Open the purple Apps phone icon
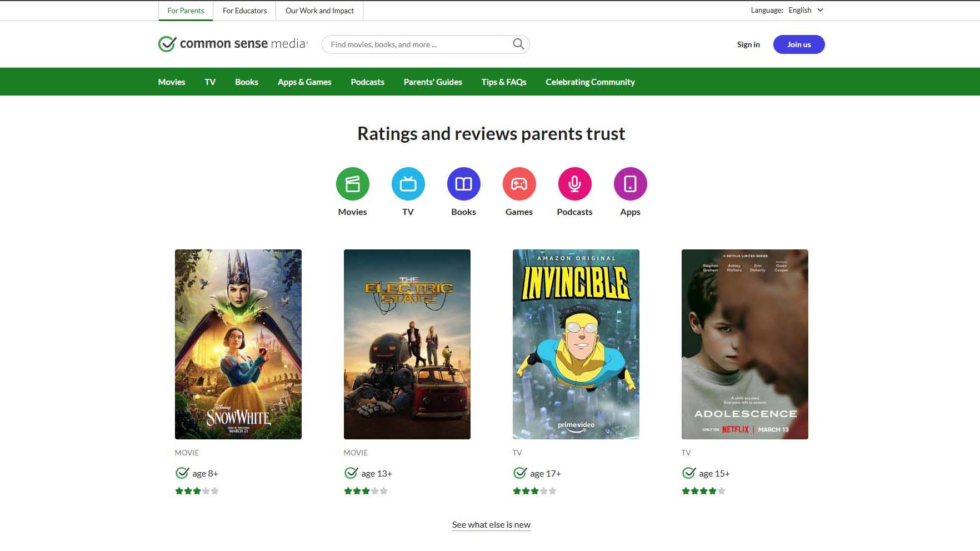The image size is (980, 551). pyautogui.click(x=630, y=184)
